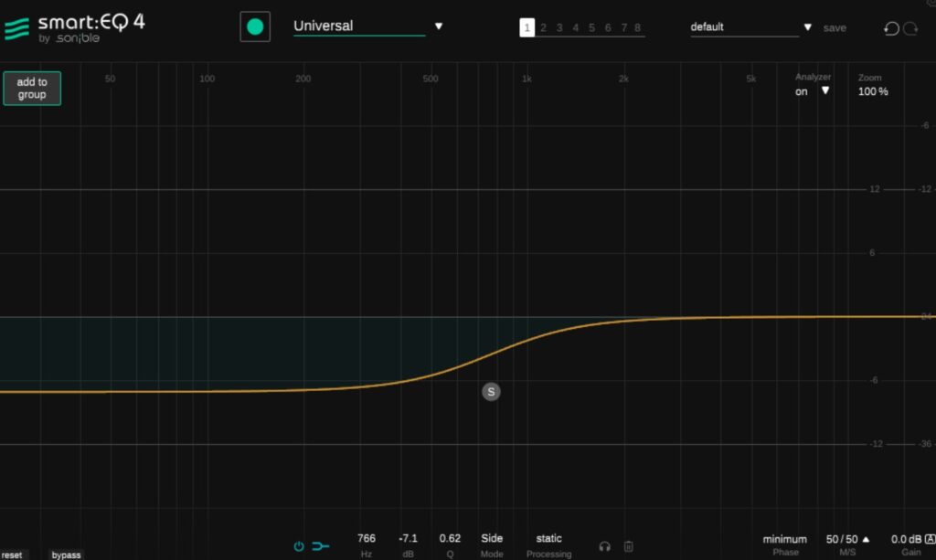Click the save preset button
This screenshot has height=560, width=936.
834,28
